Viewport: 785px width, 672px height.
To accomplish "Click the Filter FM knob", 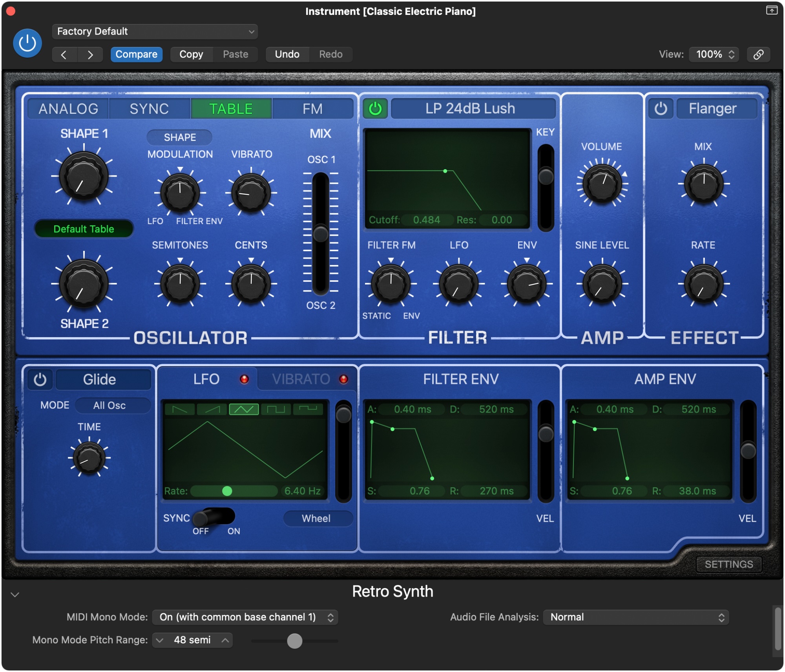I will pyautogui.click(x=391, y=283).
